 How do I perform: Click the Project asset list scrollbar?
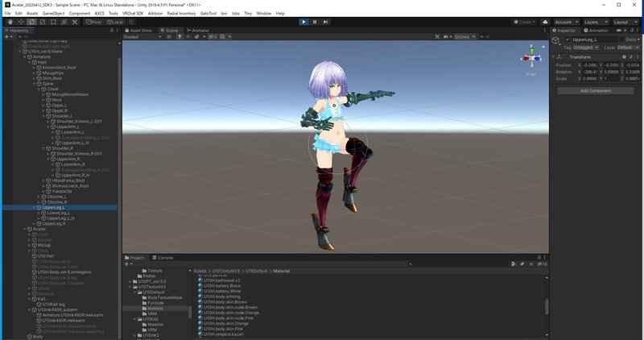547,307
